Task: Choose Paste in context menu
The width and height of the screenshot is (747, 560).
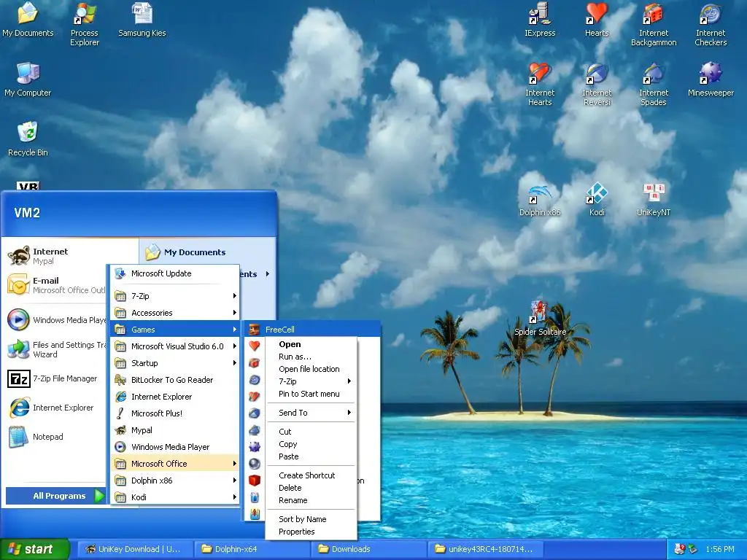Action: [311, 456]
